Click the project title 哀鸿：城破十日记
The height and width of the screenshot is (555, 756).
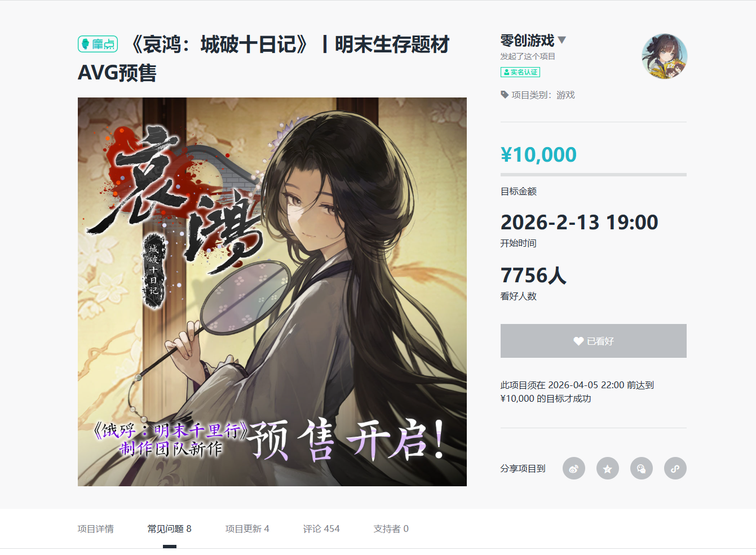pos(220,44)
